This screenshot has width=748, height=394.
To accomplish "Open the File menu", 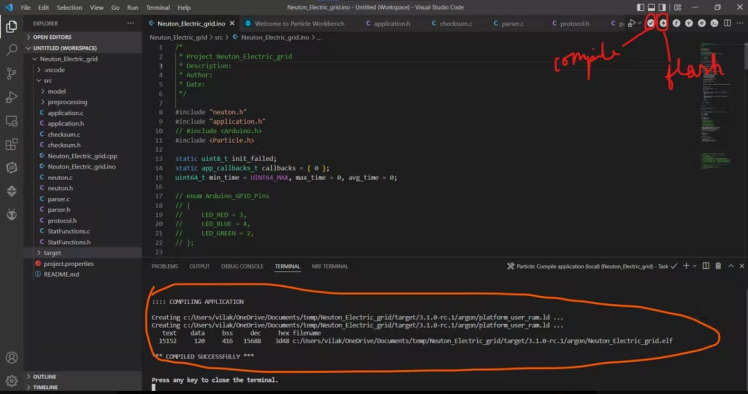I will click(x=26, y=7).
